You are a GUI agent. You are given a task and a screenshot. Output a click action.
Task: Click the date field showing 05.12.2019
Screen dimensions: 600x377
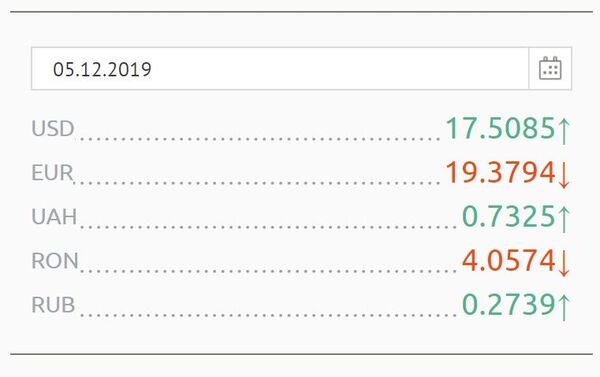(x=280, y=69)
